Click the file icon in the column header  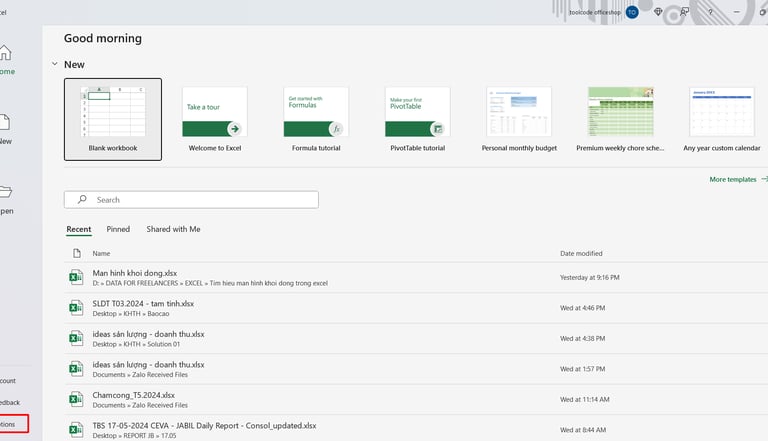(77, 253)
